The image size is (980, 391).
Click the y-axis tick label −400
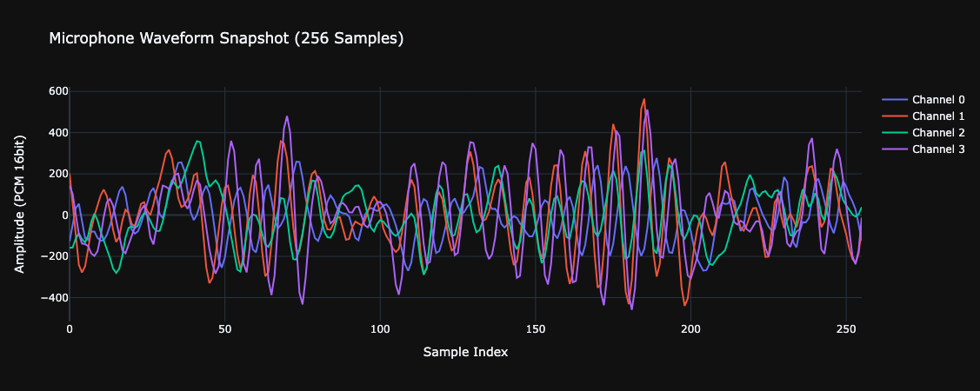click(x=54, y=298)
